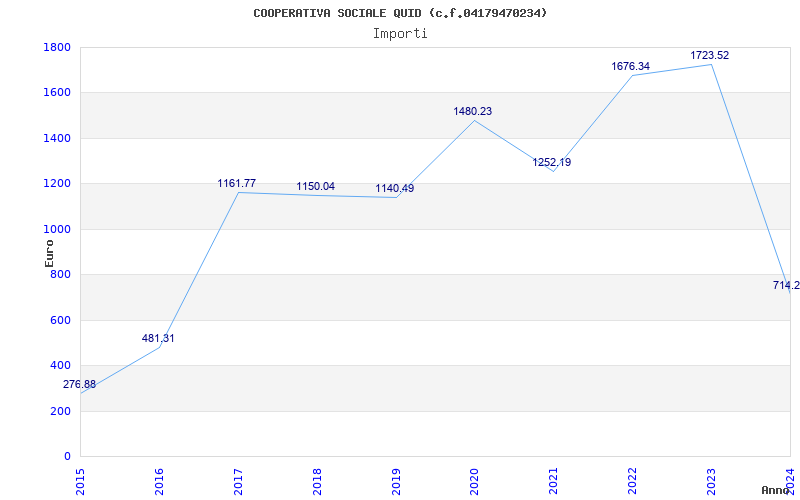Screen dimensions: 800x500
Task: Select x-axis year 2016
Action: point(159,481)
